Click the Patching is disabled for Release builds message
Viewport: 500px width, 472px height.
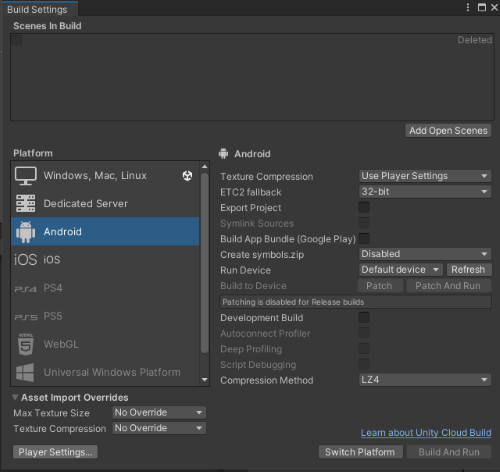pyautogui.click(x=355, y=302)
